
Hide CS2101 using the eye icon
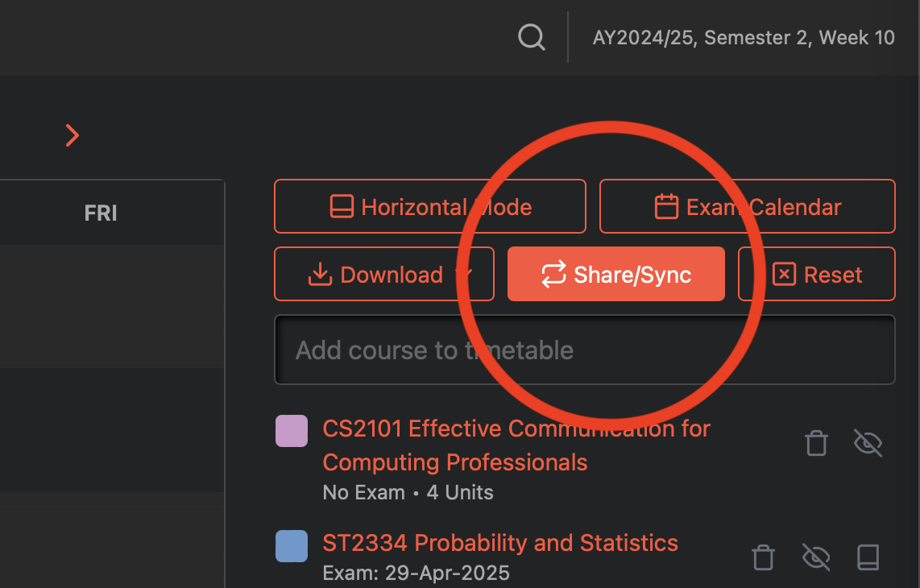pyautogui.click(x=868, y=442)
